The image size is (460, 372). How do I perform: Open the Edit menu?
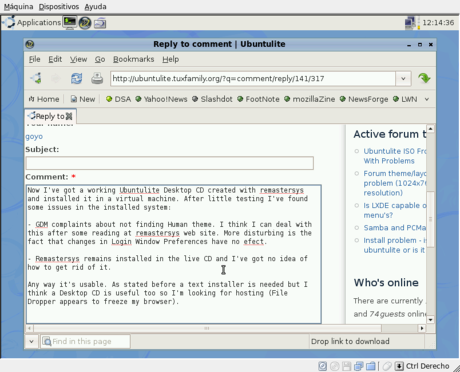point(55,59)
